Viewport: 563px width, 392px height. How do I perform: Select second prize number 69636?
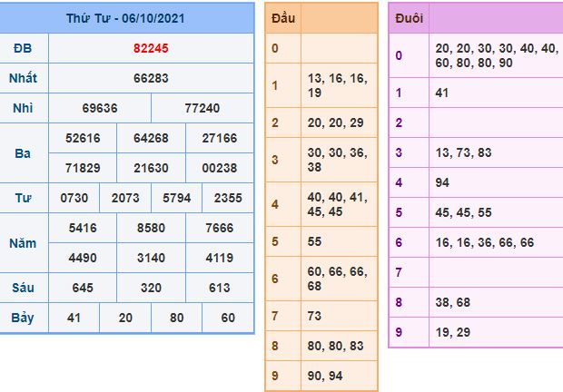click(99, 107)
